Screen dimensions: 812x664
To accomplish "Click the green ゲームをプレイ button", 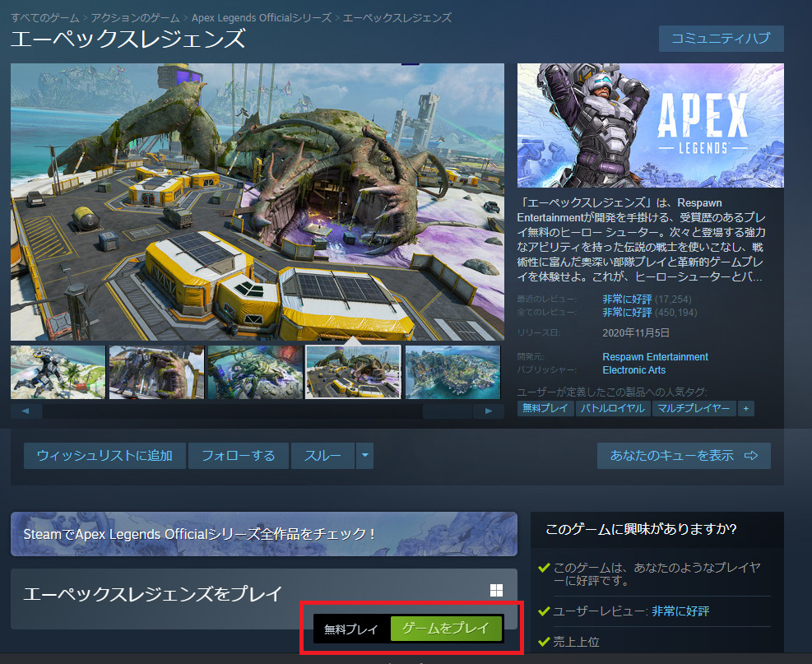I will (447, 629).
